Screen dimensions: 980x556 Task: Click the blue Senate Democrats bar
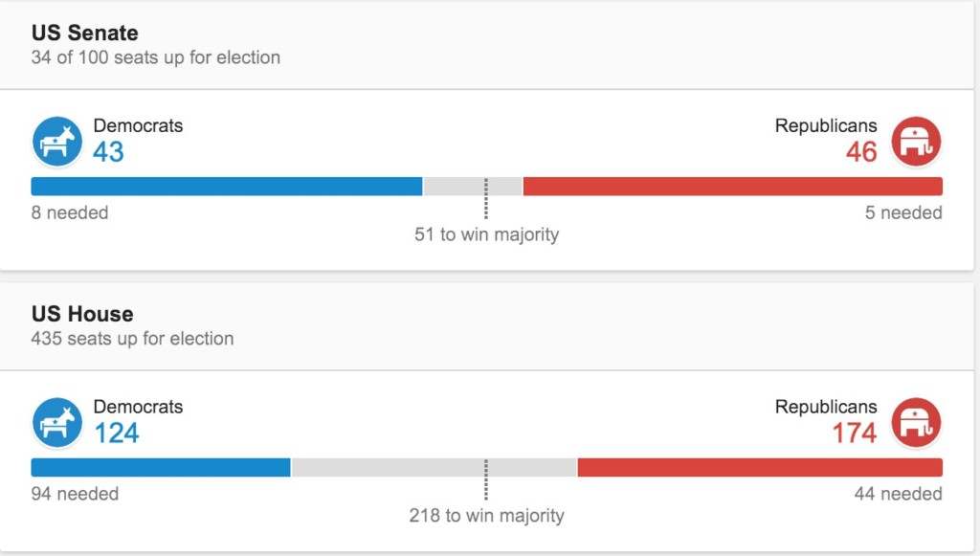tap(227, 187)
